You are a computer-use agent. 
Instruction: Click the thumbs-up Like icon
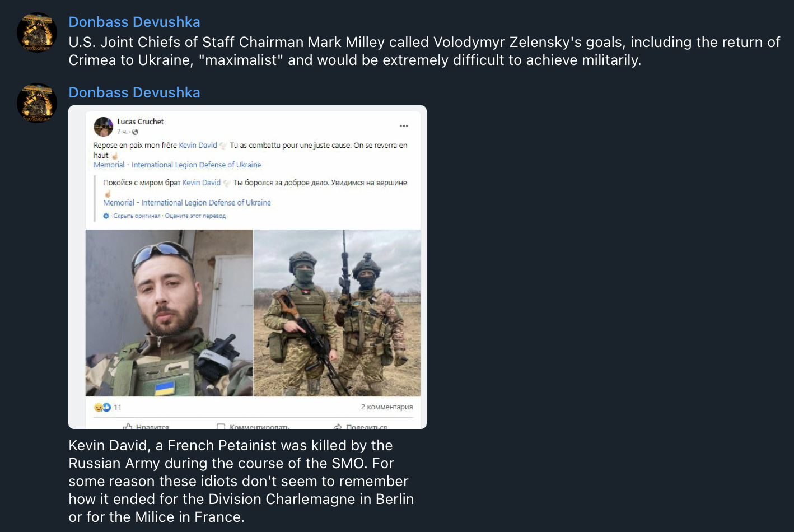click(128, 427)
